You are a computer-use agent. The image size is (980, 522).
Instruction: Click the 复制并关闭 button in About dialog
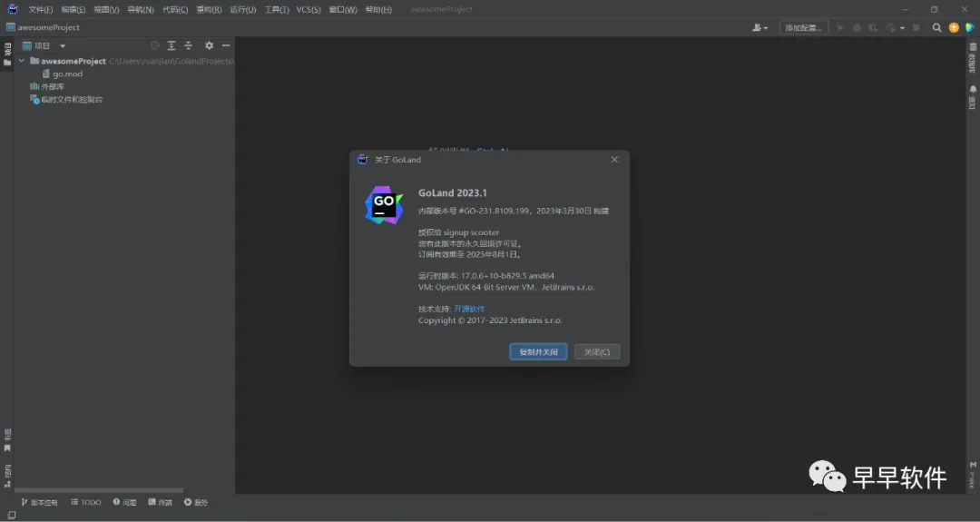538,352
